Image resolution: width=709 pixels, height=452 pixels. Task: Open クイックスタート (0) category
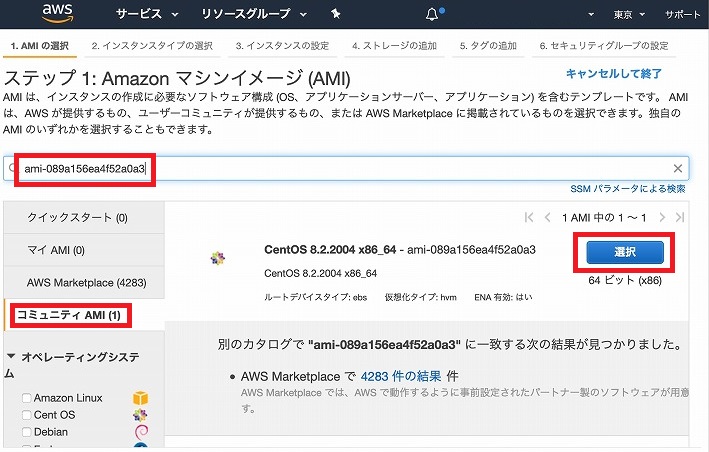point(84,217)
